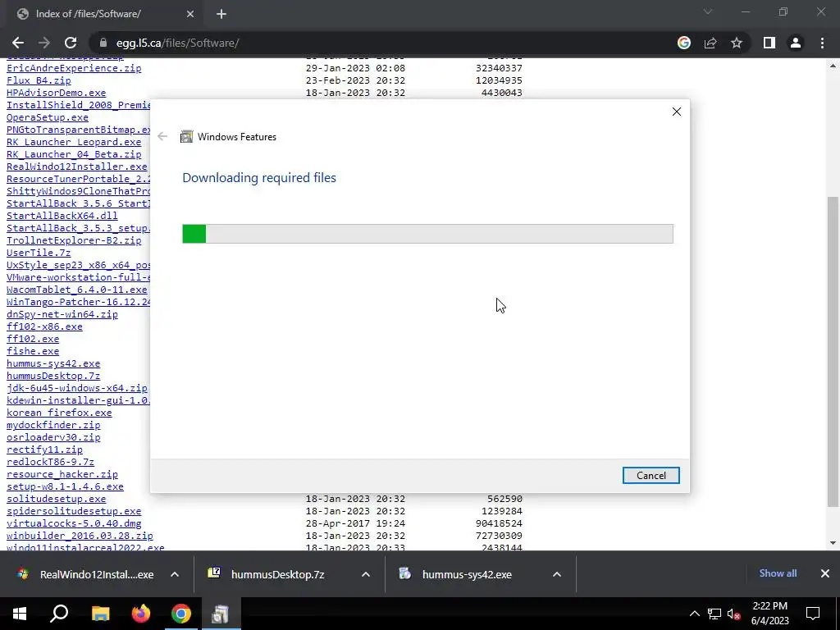Open hummus-sys42.exe from download bar
The height and width of the screenshot is (630, 840).
[x=455, y=574]
